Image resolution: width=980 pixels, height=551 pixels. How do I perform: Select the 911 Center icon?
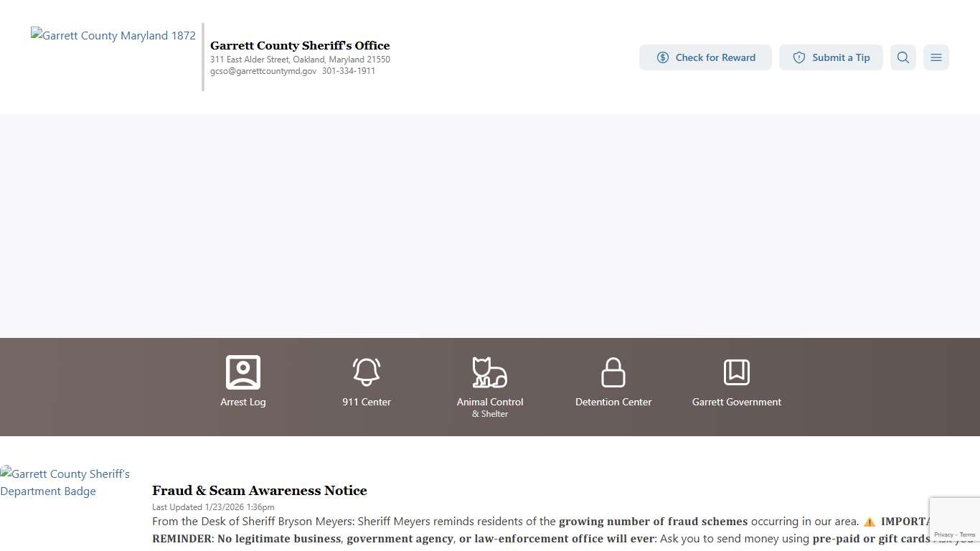(x=367, y=380)
